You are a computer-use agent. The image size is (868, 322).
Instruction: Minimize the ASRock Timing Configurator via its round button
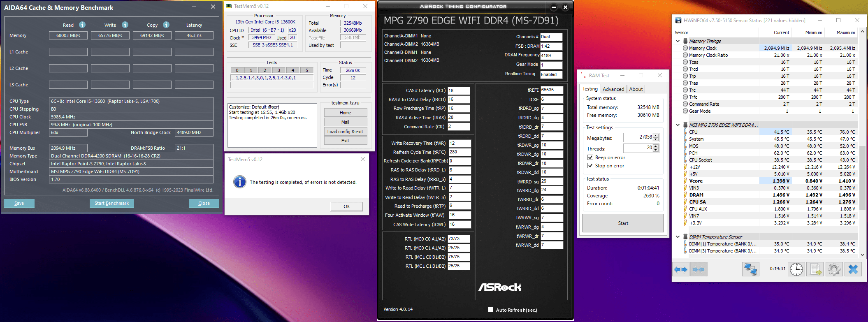point(554,7)
